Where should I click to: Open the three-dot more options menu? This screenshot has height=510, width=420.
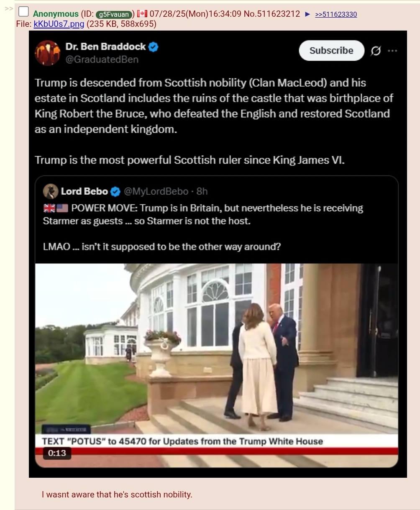(392, 51)
